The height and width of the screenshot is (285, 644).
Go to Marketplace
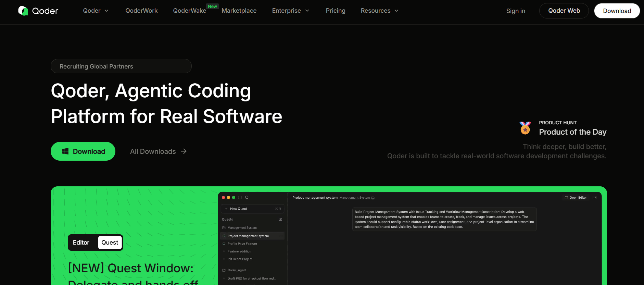(x=239, y=11)
